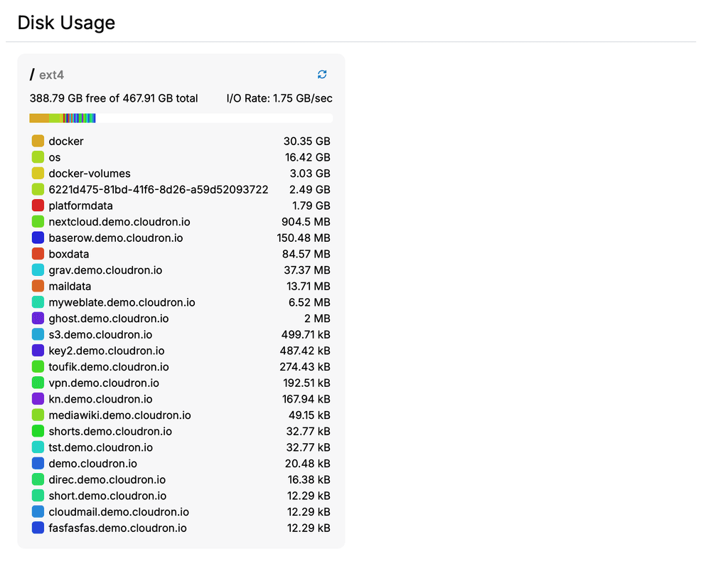Open ghost.demo.cloudron.io entry
This screenshot has height=564, width=728.
[x=108, y=319]
